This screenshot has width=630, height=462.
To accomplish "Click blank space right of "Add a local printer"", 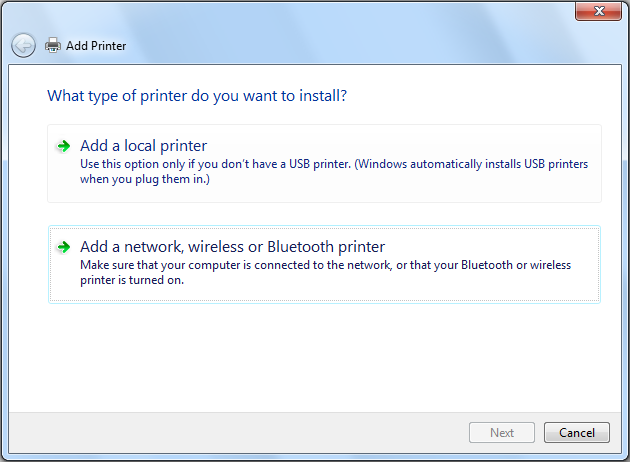I will 400,144.
